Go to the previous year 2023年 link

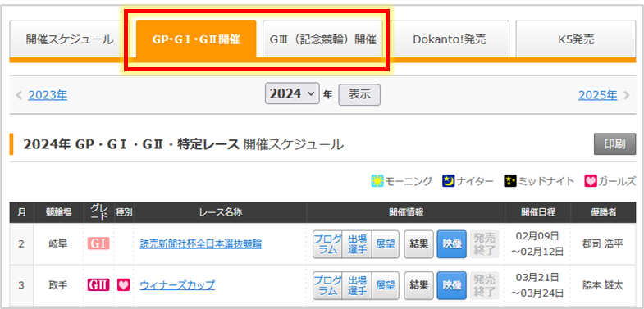(x=48, y=95)
